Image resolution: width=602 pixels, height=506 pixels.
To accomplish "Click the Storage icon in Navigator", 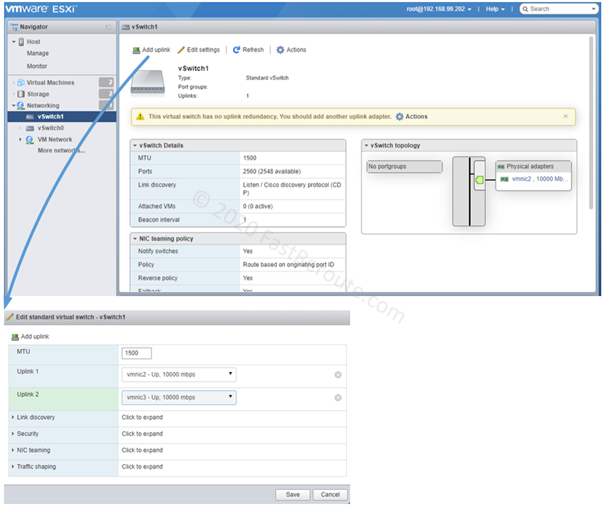I will coord(21,94).
